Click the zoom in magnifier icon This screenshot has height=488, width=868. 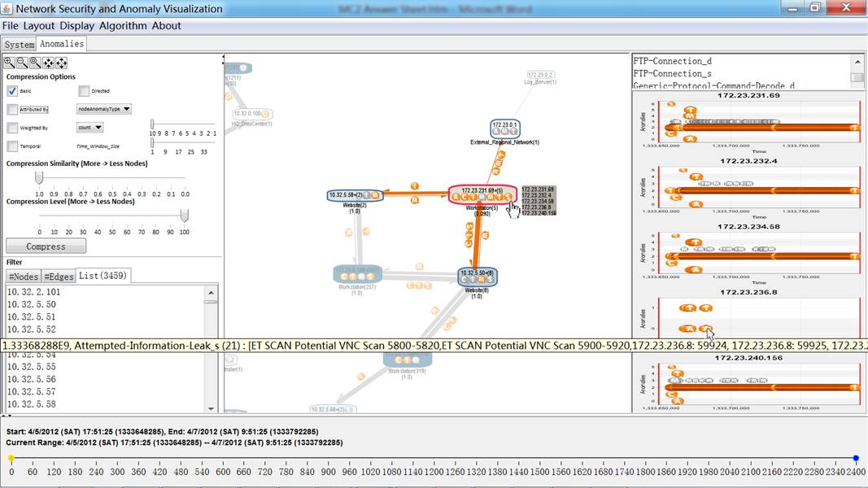coord(9,63)
